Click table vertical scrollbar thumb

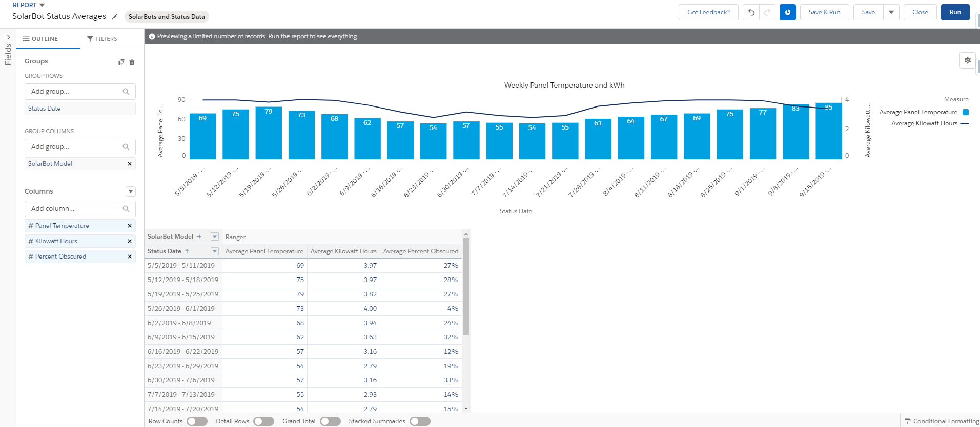(x=466, y=287)
